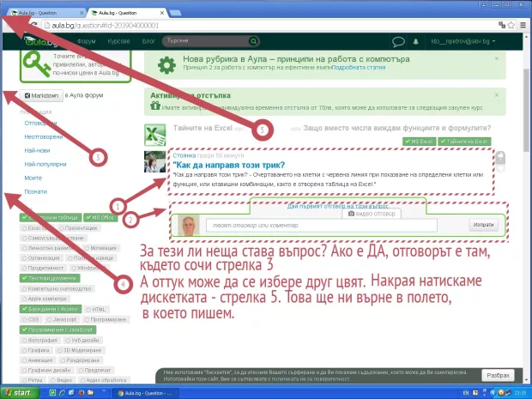Select the 3D Моделиране tag
The height and width of the screenshot is (399, 532).
[79, 350]
